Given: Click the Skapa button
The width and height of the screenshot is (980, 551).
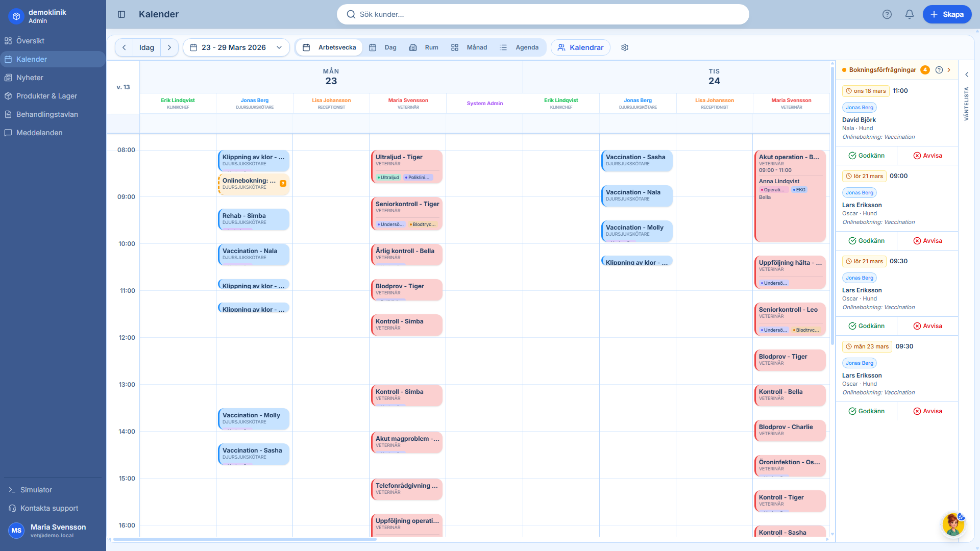Looking at the screenshot, I should [x=947, y=14].
